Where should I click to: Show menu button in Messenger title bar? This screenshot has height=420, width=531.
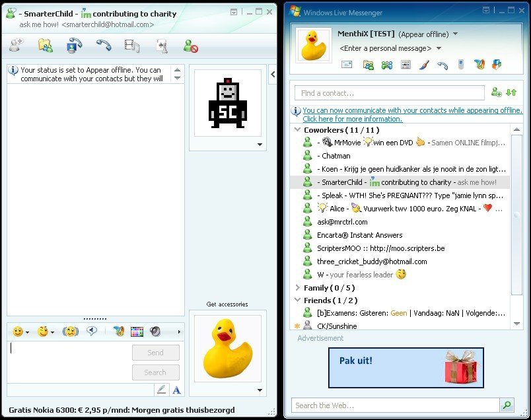click(x=486, y=10)
